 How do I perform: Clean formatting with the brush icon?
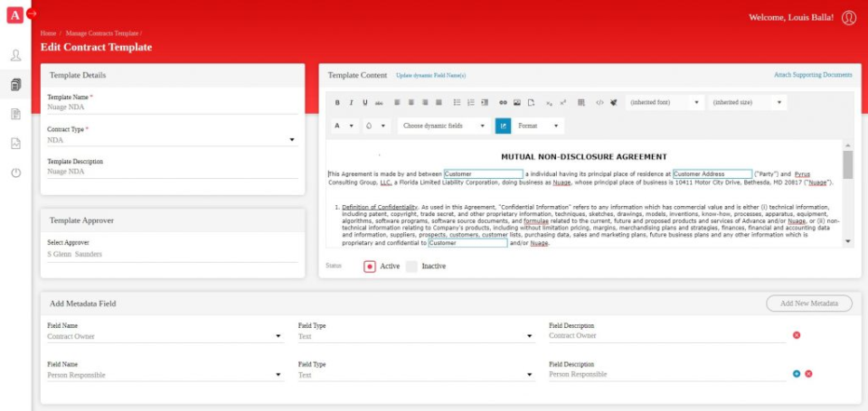point(613,102)
